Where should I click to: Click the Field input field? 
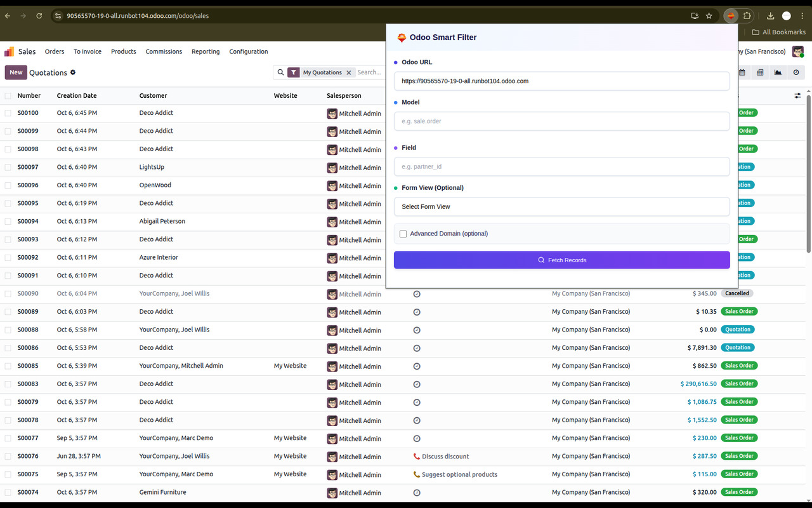pyautogui.click(x=561, y=166)
